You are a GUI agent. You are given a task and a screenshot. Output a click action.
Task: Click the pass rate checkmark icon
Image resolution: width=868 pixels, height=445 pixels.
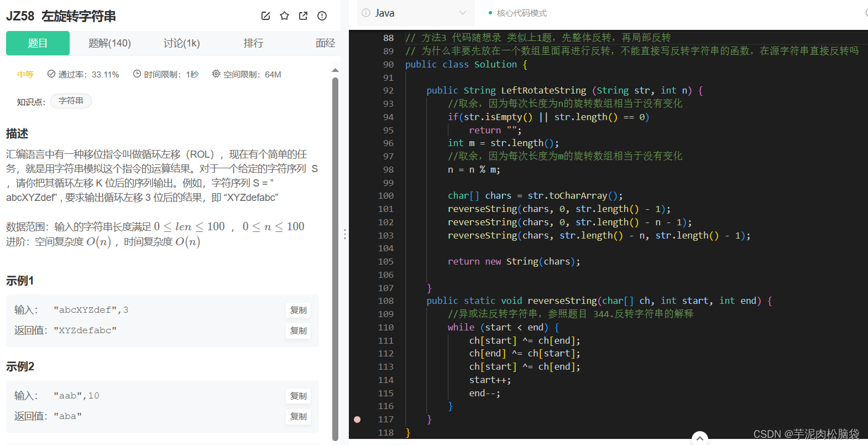click(x=51, y=74)
